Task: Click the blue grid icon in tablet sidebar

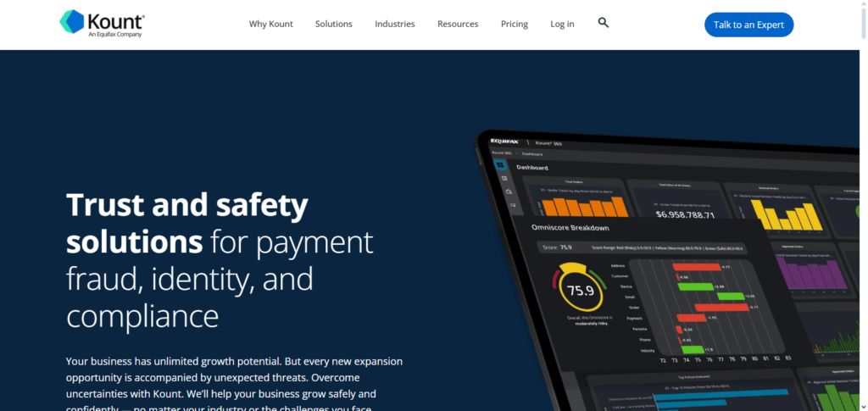Action: point(500,165)
